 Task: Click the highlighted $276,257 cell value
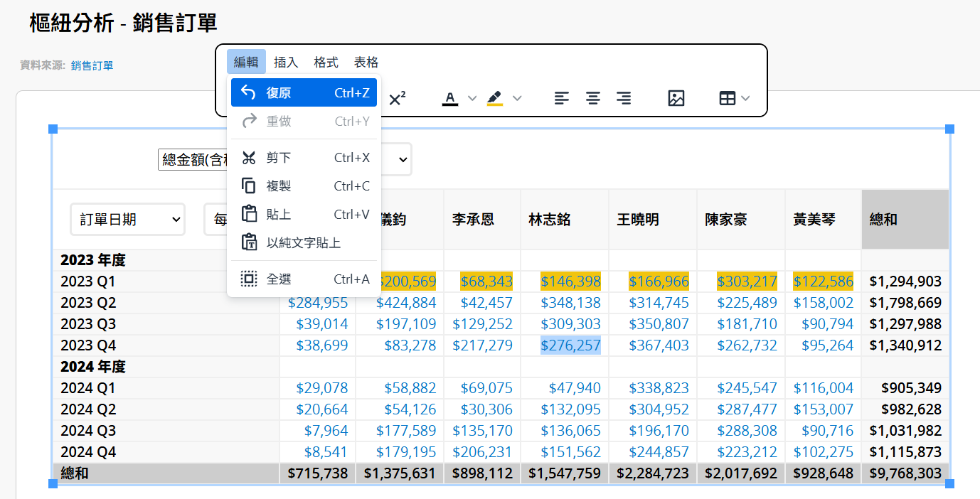(x=570, y=346)
